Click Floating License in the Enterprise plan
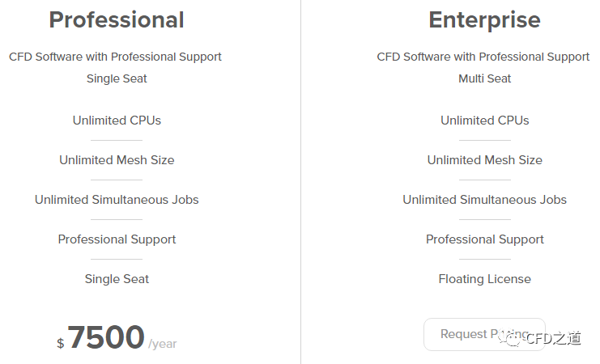 click(484, 279)
